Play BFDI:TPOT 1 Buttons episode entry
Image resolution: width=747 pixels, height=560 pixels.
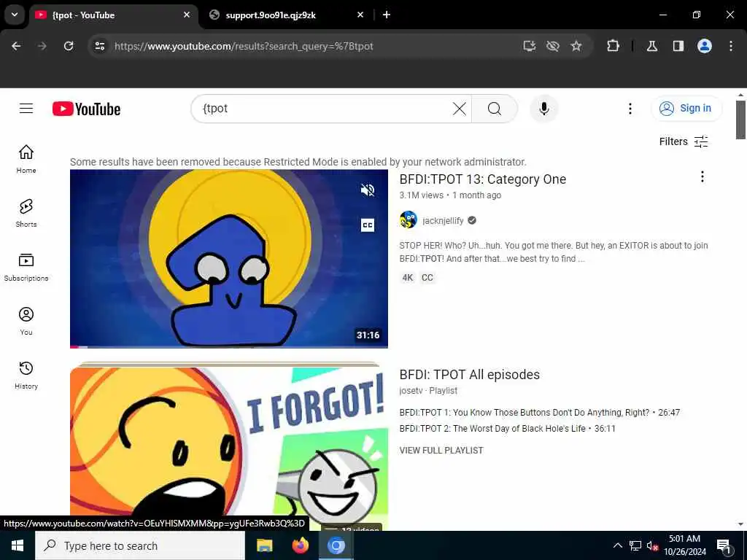(x=539, y=413)
